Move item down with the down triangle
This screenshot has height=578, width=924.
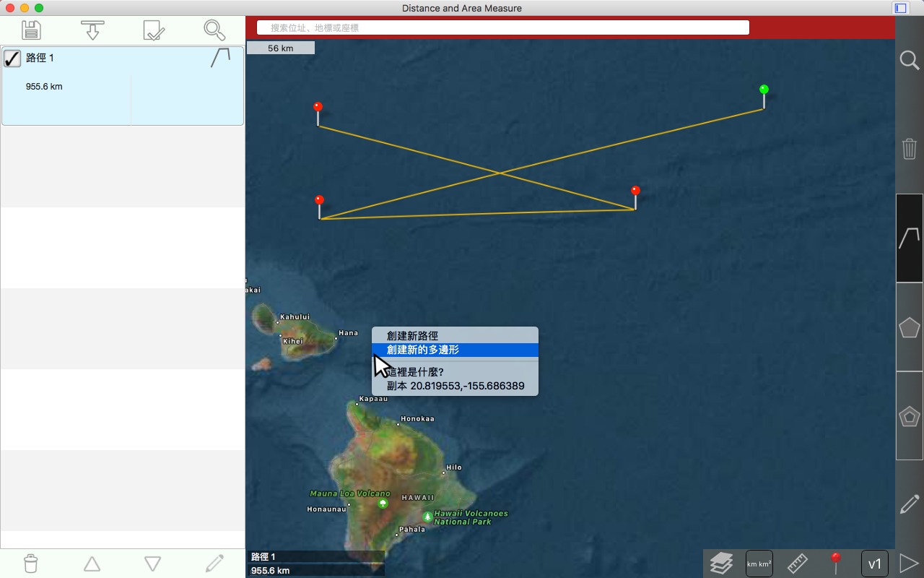pos(152,564)
